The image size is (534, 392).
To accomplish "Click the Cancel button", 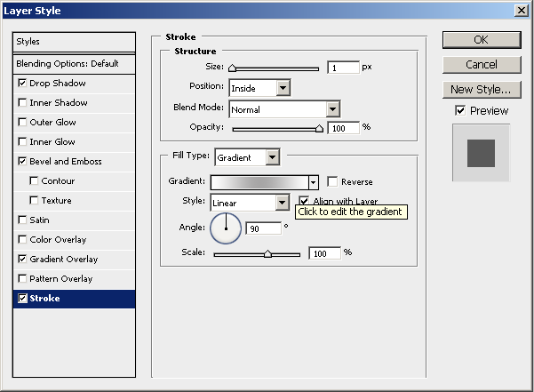I will (481, 64).
